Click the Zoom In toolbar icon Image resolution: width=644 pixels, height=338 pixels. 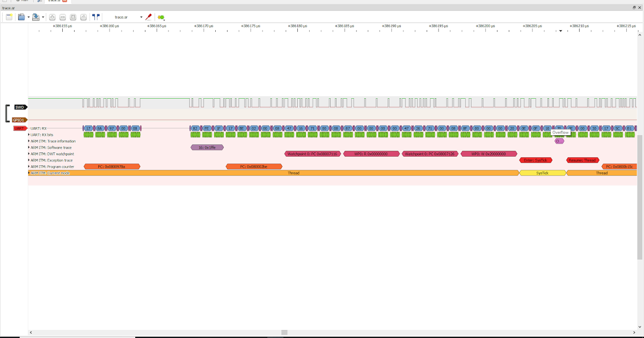point(53,17)
